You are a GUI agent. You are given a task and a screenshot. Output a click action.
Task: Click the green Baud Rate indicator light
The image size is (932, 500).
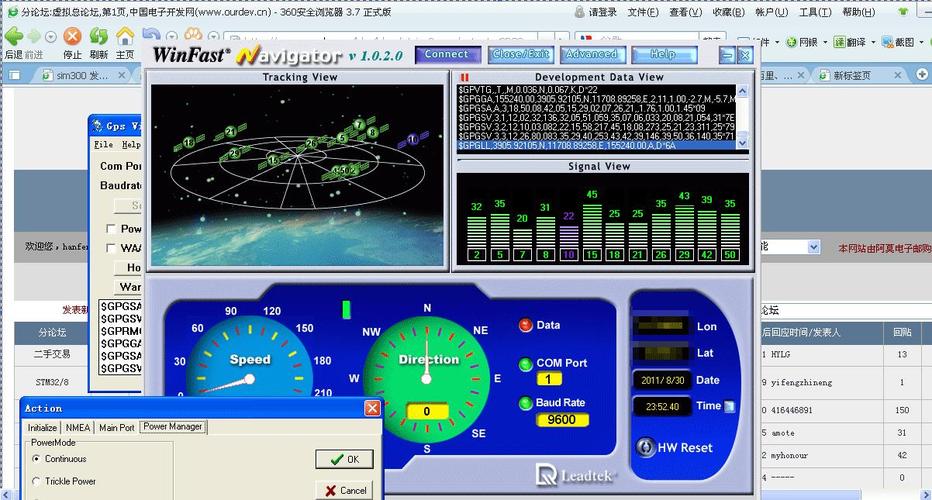coord(525,404)
